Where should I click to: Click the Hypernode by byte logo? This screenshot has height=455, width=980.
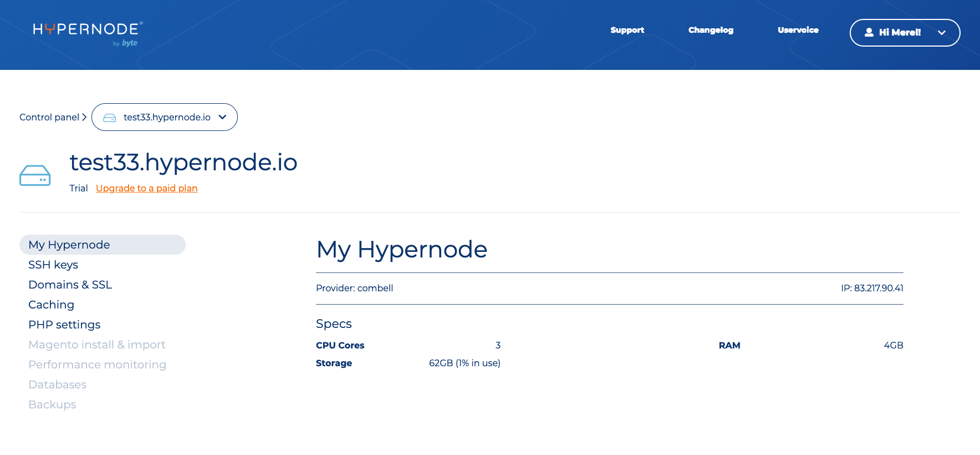[x=88, y=34]
